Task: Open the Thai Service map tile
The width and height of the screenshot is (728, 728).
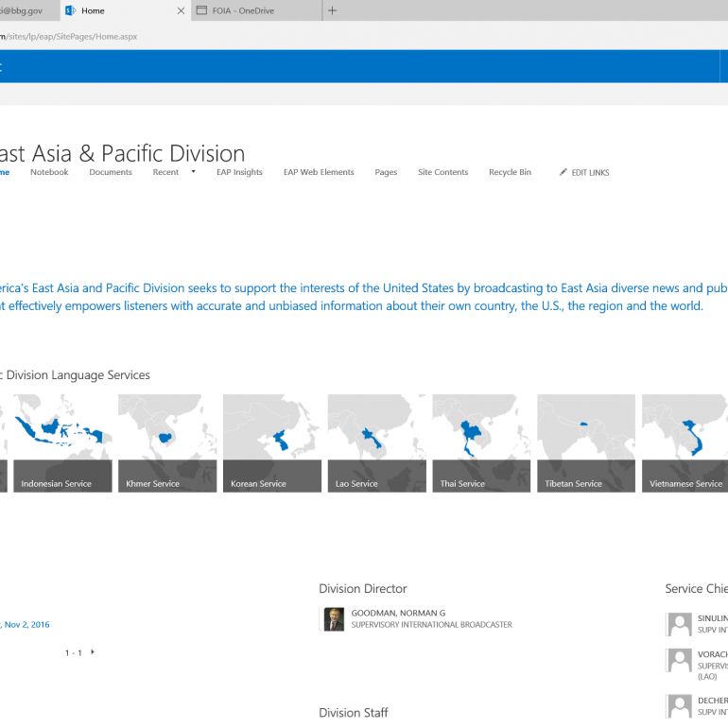Action: (x=481, y=443)
